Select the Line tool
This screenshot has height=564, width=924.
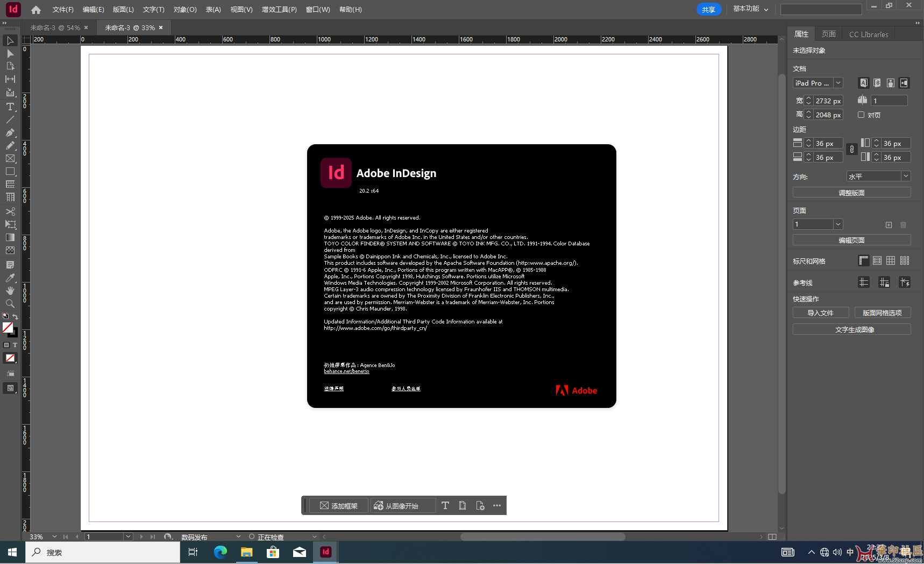click(x=10, y=119)
